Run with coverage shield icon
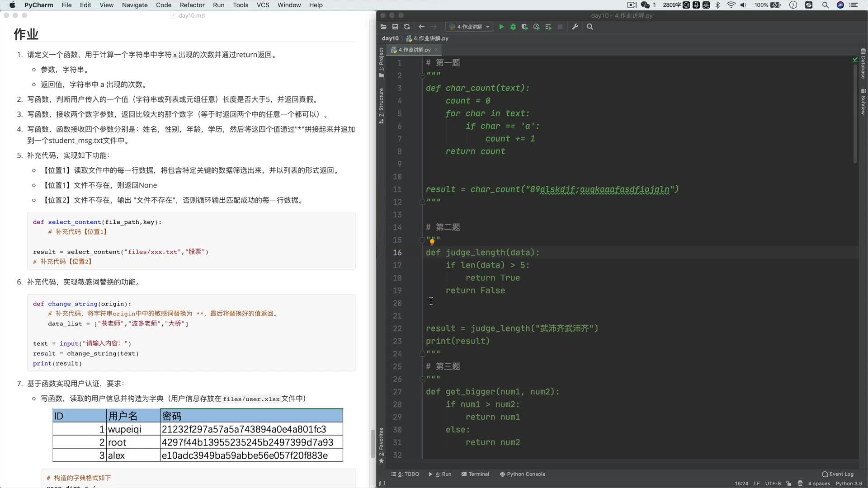 (x=524, y=27)
